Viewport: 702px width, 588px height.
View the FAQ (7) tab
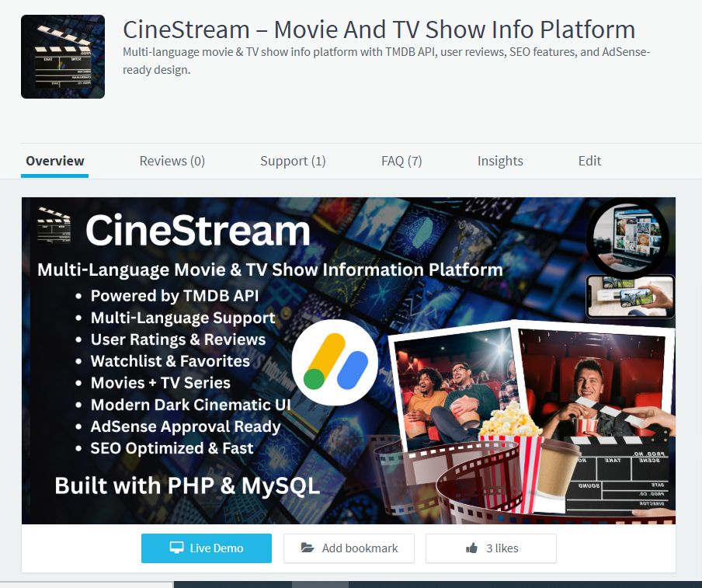pyautogui.click(x=401, y=161)
